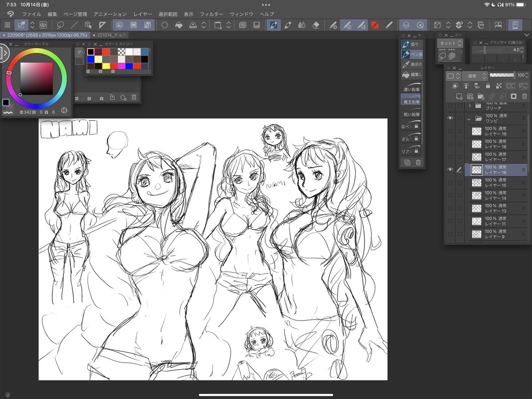Expand the ブリーチ layer folder

click(x=469, y=106)
